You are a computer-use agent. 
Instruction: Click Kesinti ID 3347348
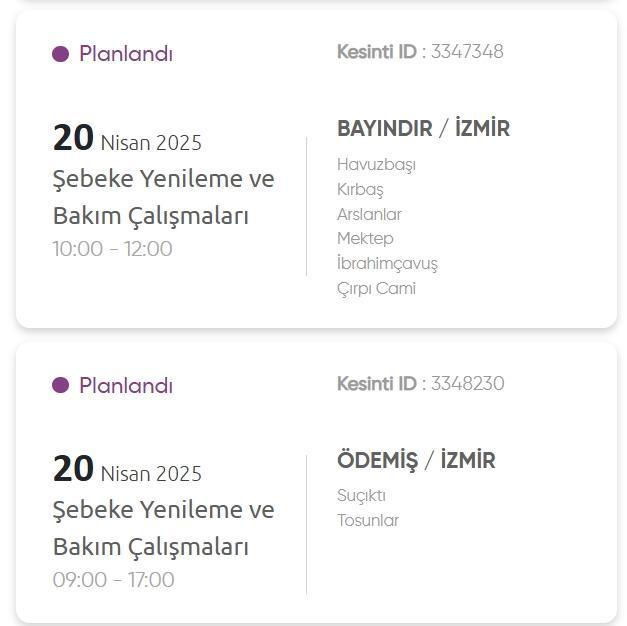click(x=420, y=52)
